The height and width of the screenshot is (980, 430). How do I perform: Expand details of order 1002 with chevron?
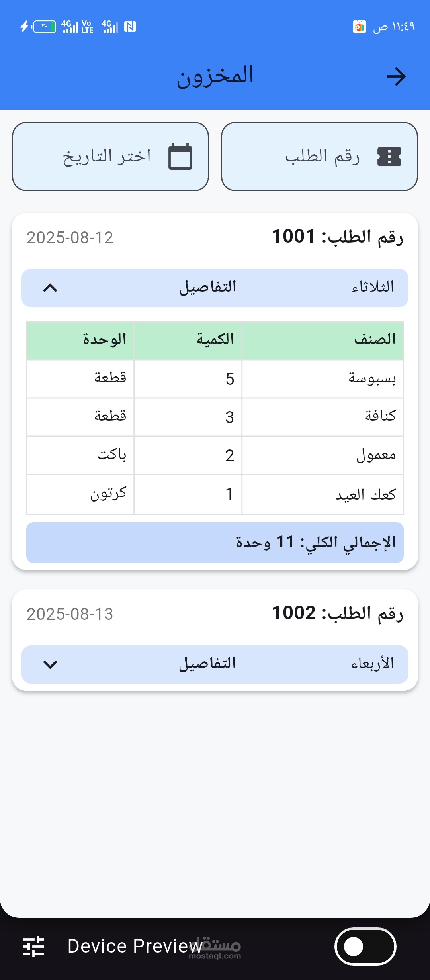(50, 664)
